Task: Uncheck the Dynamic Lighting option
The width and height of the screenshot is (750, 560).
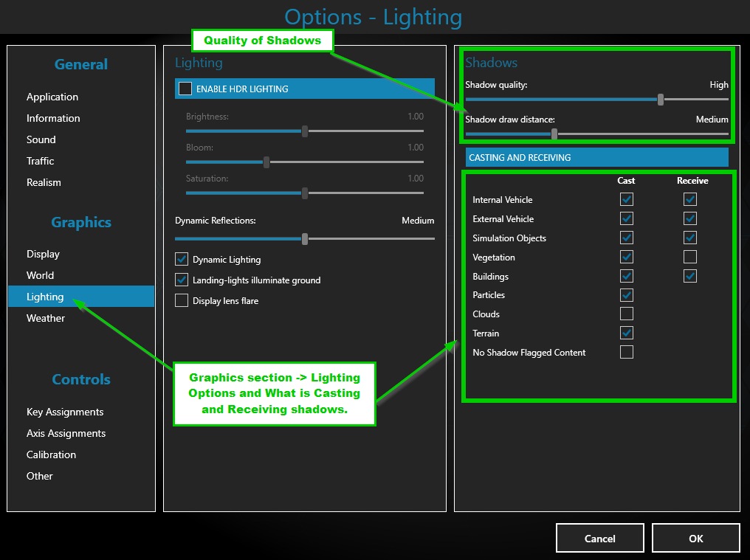Action: coord(182,260)
